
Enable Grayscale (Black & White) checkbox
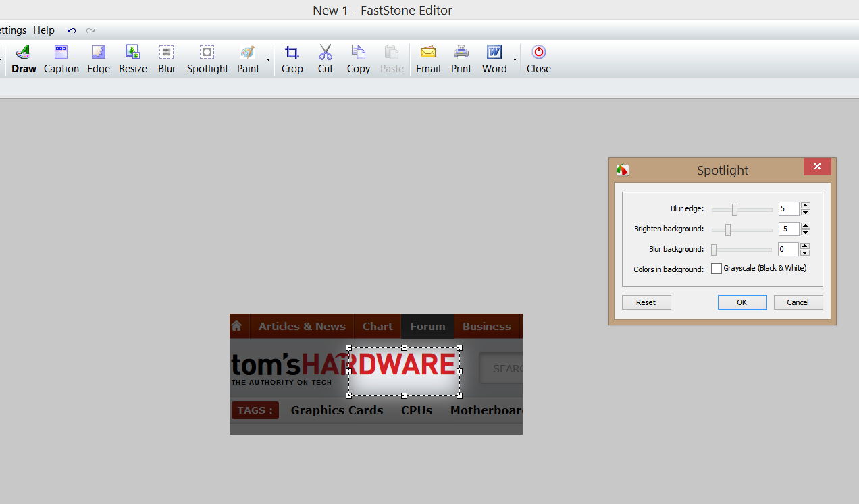point(717,269)
